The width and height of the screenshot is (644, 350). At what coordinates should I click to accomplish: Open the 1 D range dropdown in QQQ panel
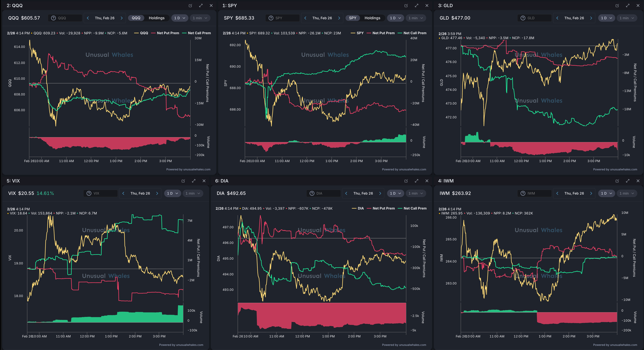[x=179, y=18]
